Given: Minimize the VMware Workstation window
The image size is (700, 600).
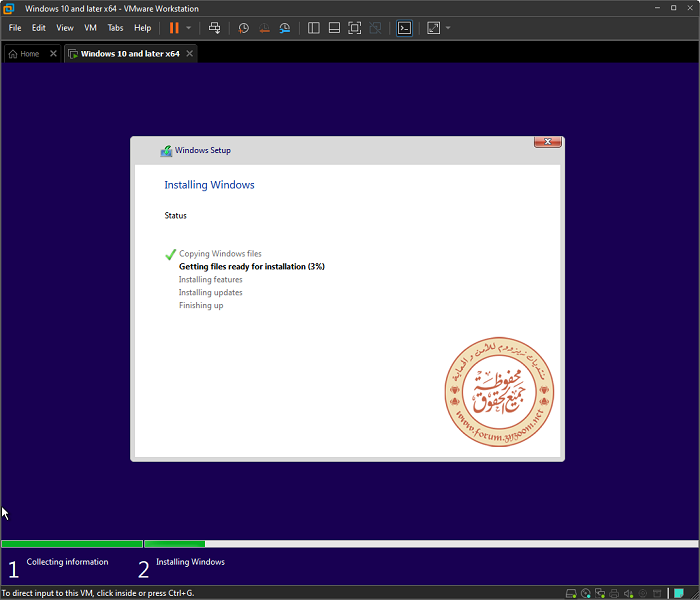Looking at the screenshot, I should coord(657,8).
